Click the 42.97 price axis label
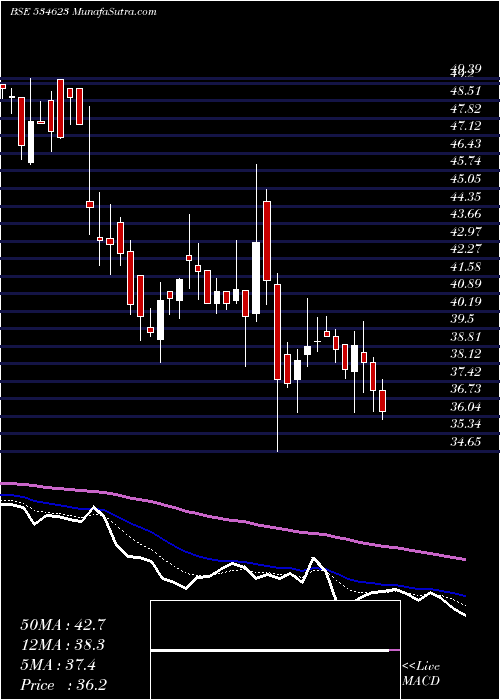The width and height of the screenshot is (500, 700). (x=466, y=231)
